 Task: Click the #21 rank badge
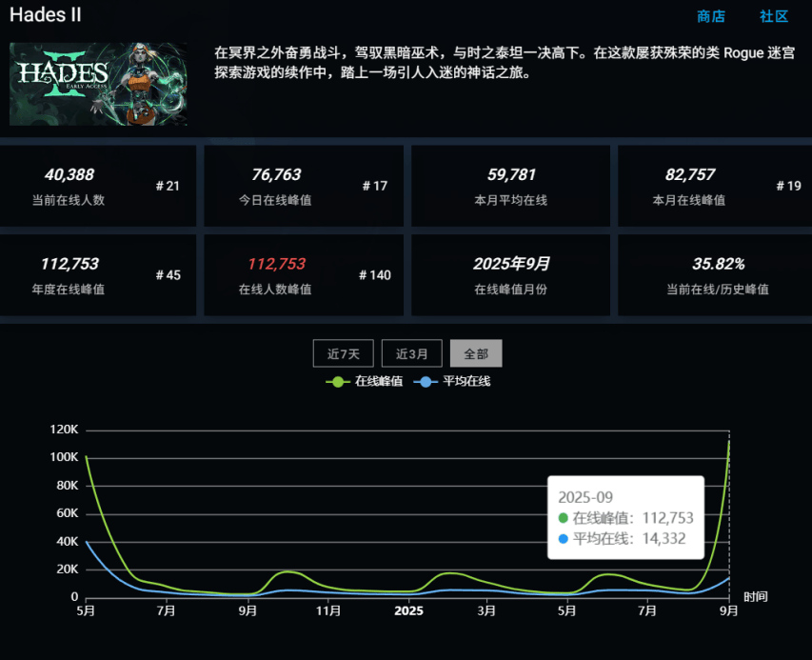(168, 186)
